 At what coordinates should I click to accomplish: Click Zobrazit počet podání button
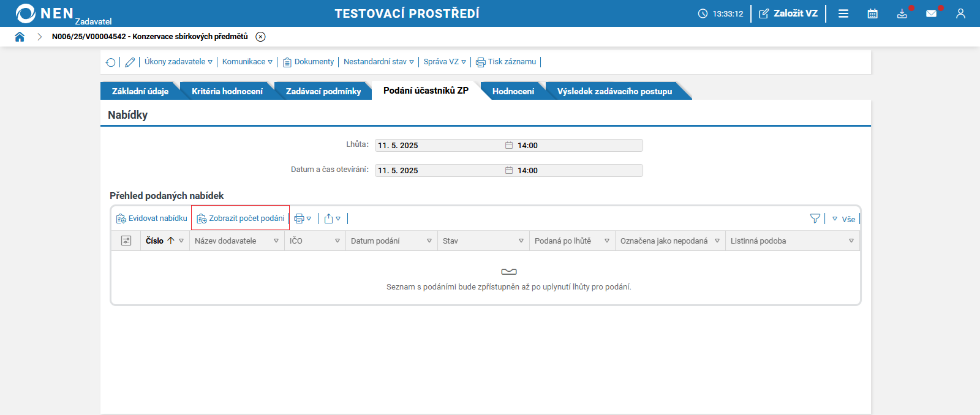(241, 219)
